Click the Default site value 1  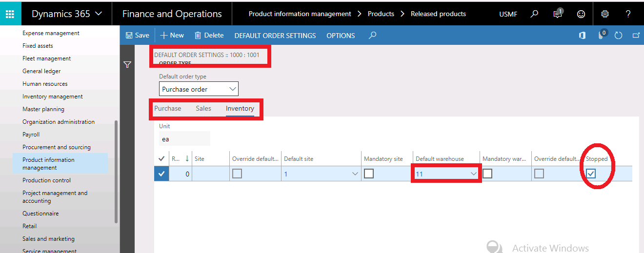coord(286,174)
